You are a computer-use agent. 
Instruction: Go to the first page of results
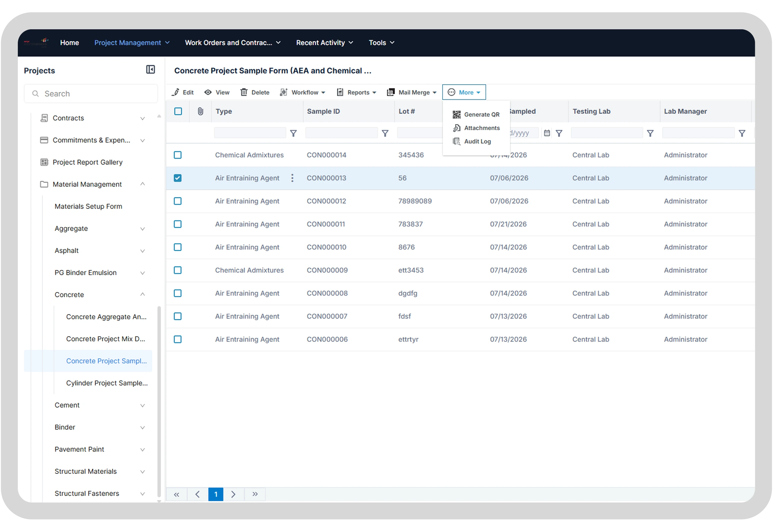coord(176,494)
